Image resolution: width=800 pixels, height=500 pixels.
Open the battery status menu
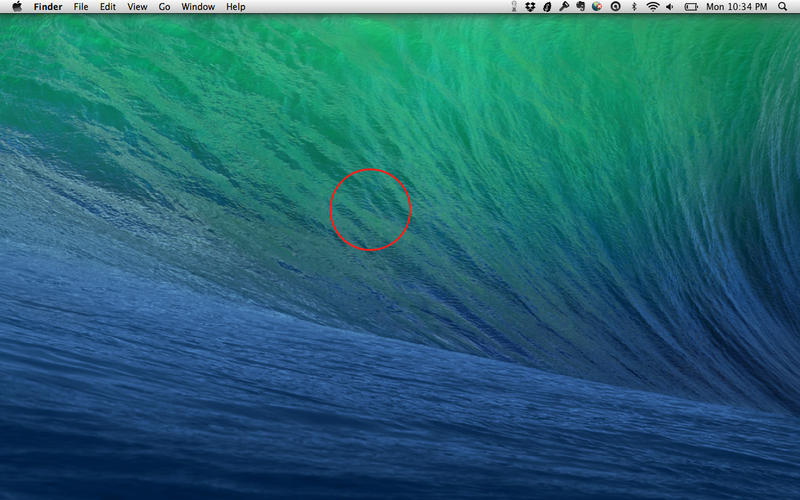coord(691,7)
